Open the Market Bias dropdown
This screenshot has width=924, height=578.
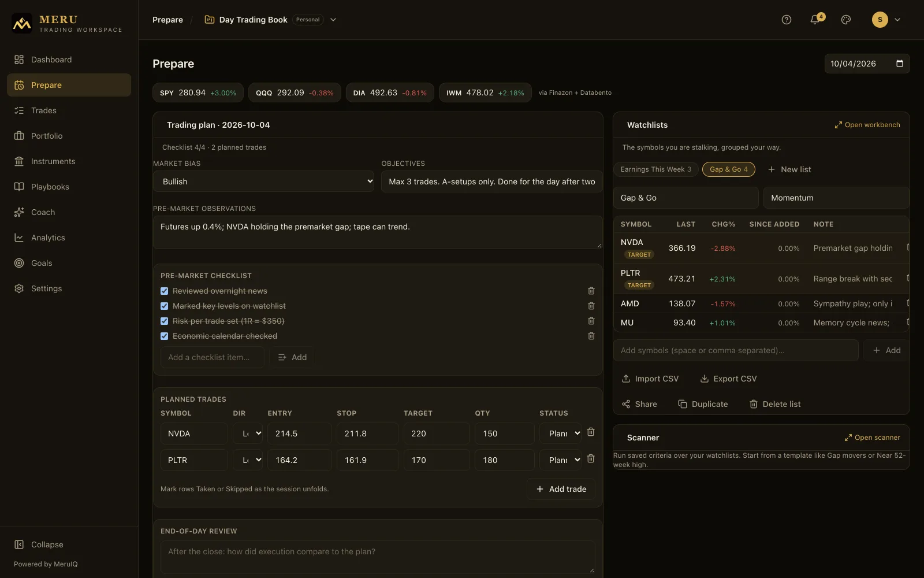pyautogui.click(x=264, y=181)
